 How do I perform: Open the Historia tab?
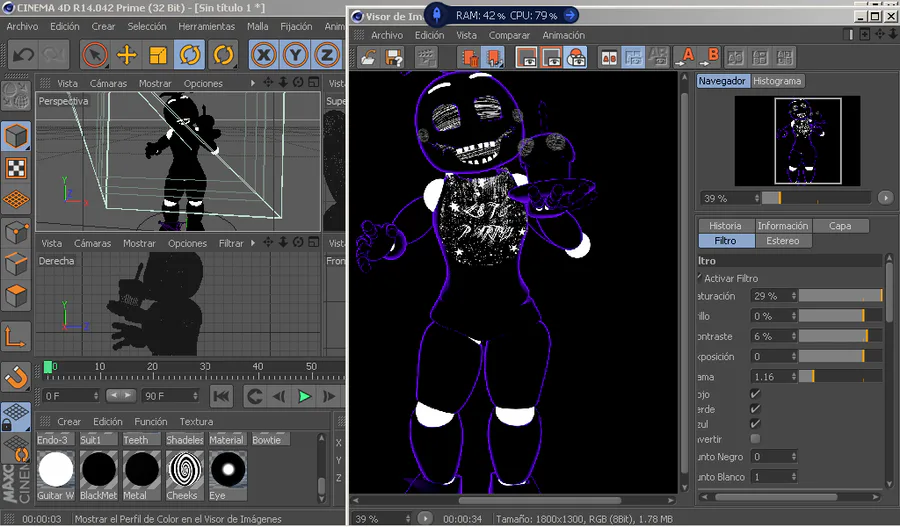coord(725,226)
